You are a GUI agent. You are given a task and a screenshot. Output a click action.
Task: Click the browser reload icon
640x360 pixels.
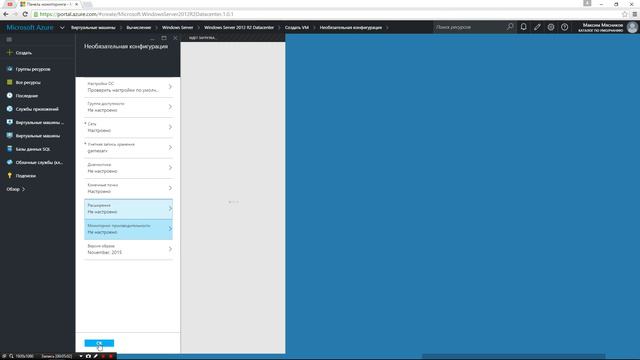25,14
